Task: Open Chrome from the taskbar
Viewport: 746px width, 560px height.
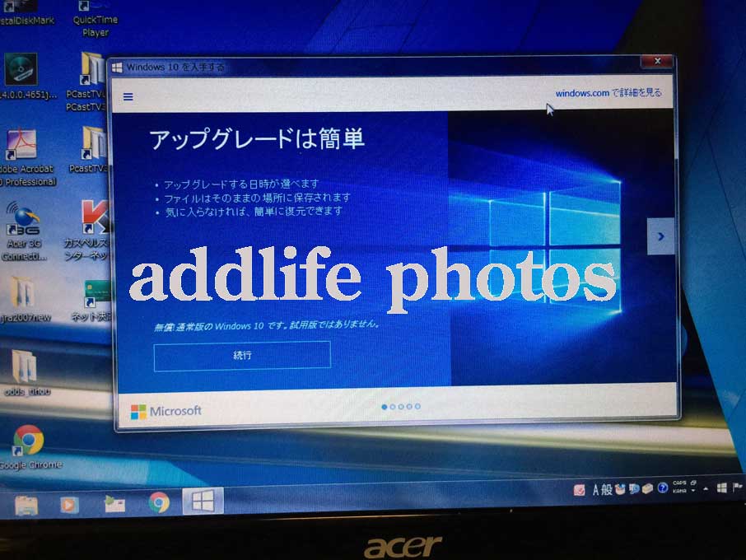Action: pyautogui.click(x=159, y=502)
